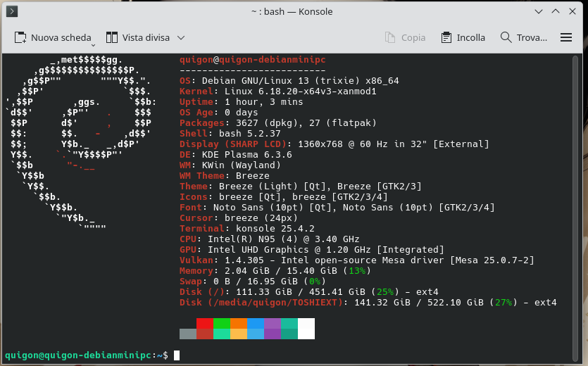This screenshot has height=366, width=588.
Task: Open a new tab with Nuova scheda
Action: click(x=53, y=37)
